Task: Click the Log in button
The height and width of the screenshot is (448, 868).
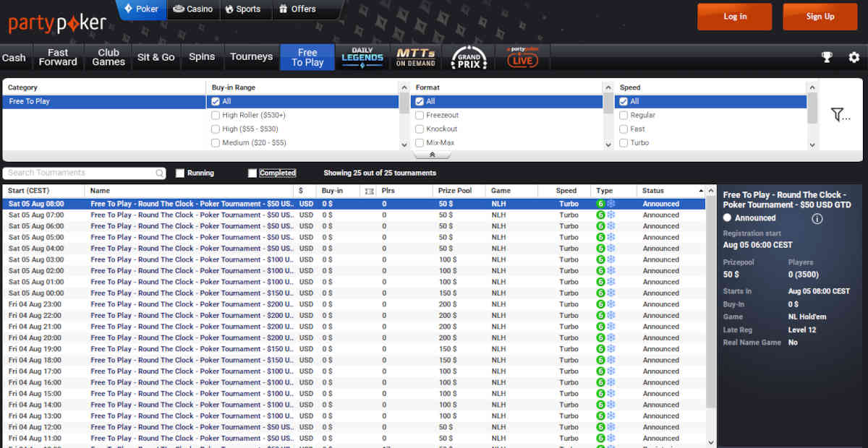Action: pyautogui.click(x=735, y=17)
